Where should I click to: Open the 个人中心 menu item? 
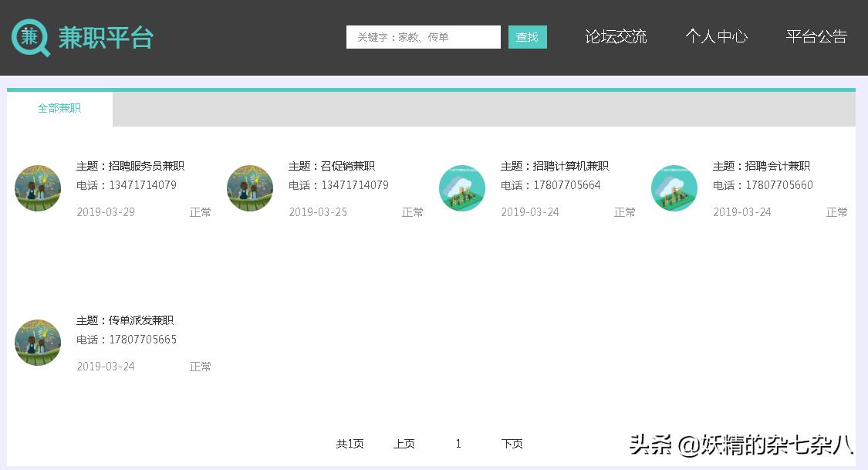click(717, 36)
